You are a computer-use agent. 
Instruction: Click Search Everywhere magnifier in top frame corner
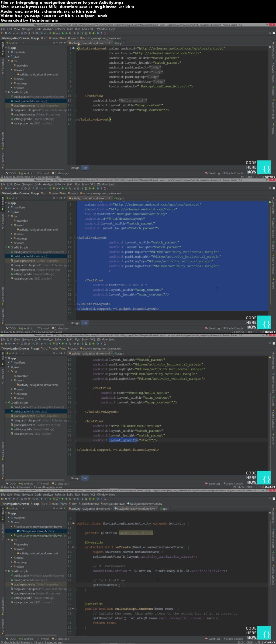coord(270,33)
